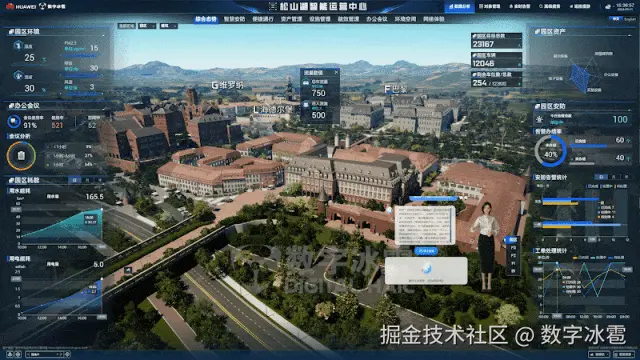Select the year toggle in 安防告警统计
640x360 pixels.
pyautogui.click(x=626, y=177)
